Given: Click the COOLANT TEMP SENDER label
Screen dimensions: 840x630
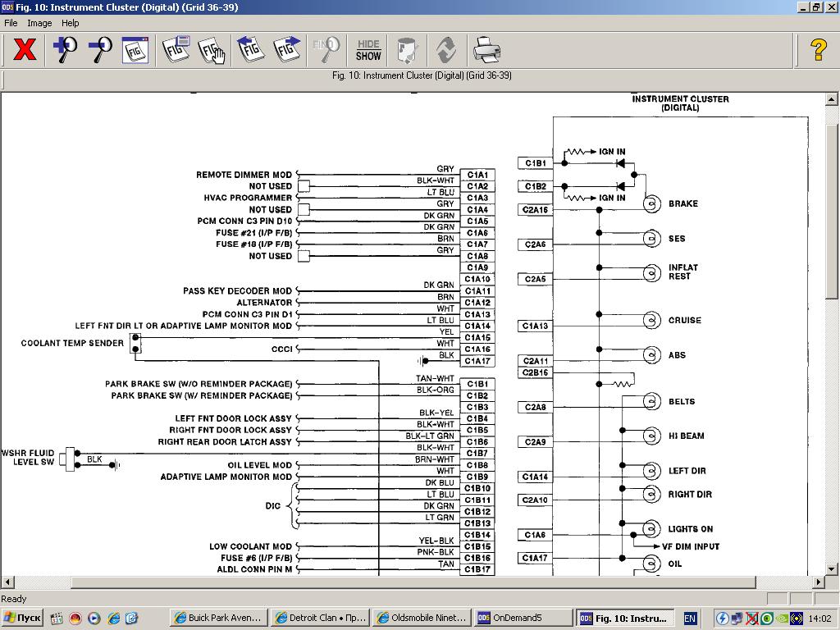Looking at the screenshot, I should pyautogui.click(x=72, y=343).
